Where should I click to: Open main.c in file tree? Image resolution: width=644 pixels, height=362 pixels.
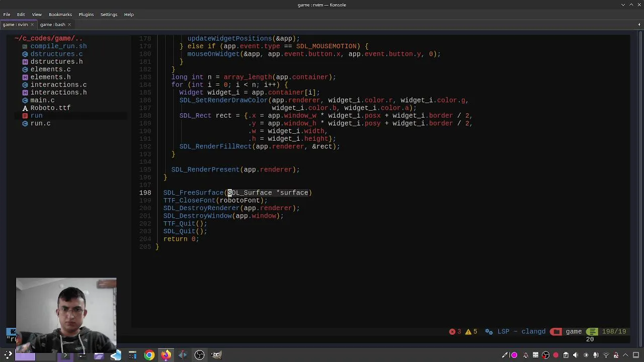point(42,100)
